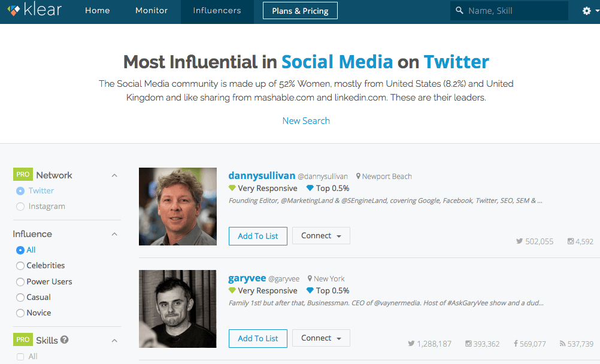
Task: Select the Power Users influence option
Action: (x=20, y=281)
